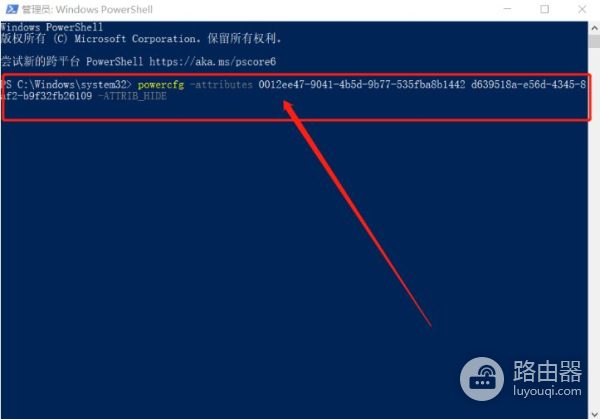Click the Microsoft Corporation copyright line

coord(141,39)
